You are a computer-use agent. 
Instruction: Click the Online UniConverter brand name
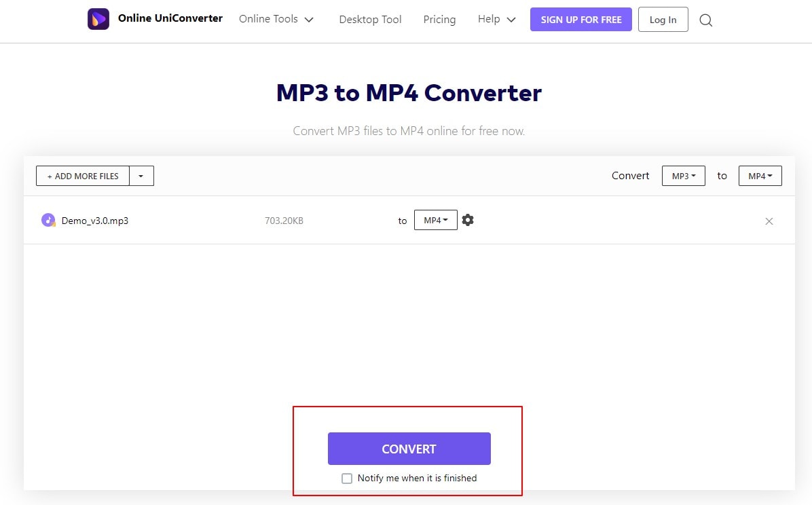(170, 18)
